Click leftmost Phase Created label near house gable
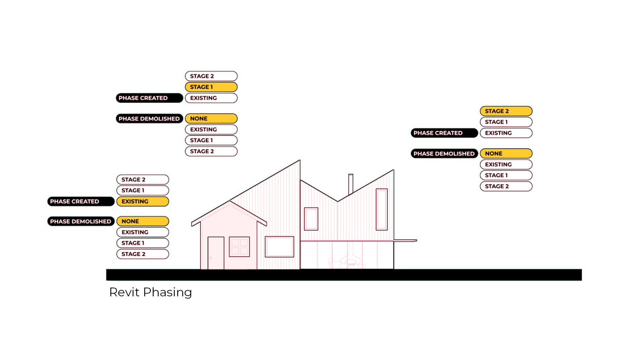 [x=81, y=201]
